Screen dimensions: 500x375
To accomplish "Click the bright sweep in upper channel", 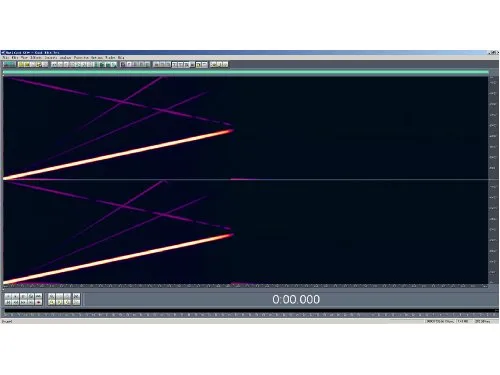I will (118, 155).
